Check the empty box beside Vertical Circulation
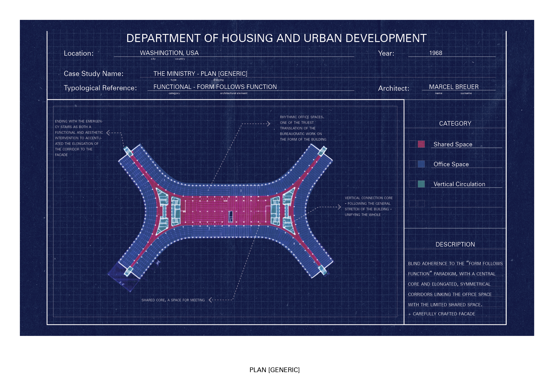Image resolution: width=554 pixels, height=392 pixels. pos(413,184)
